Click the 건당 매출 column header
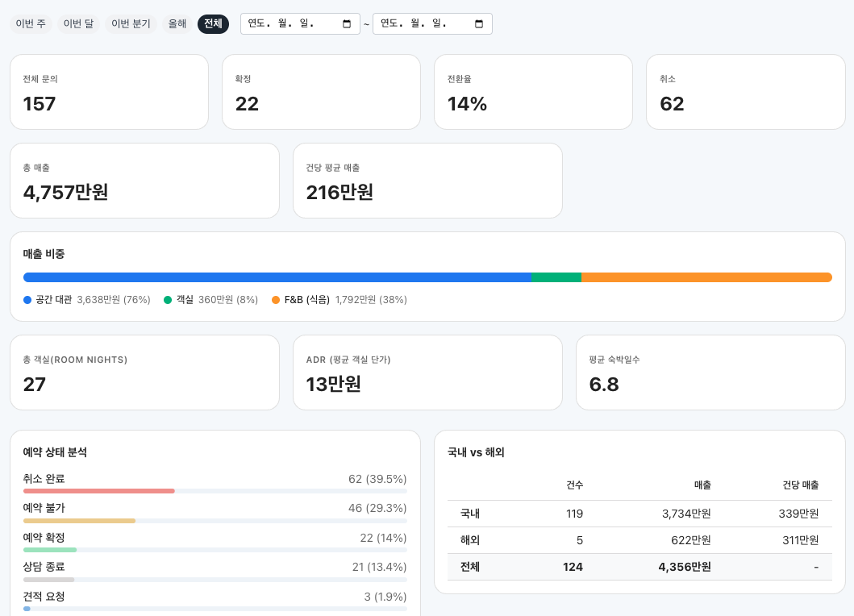The width and height of the screenshot is (854, 616). (800, 485)
